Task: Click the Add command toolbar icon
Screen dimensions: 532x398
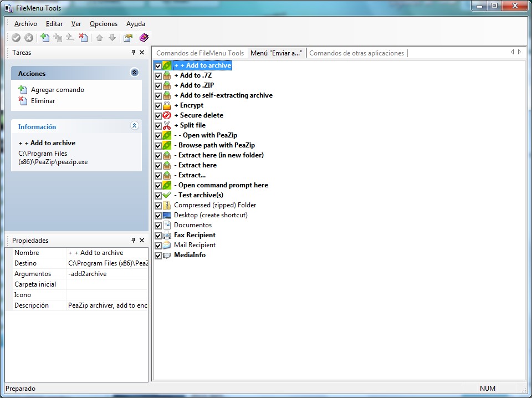Action: click(45, 38)
